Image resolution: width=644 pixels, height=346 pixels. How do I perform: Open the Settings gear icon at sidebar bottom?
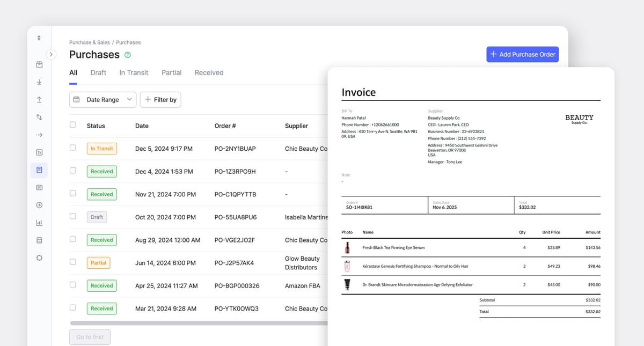pyautogui.click(x=39, y=257)
